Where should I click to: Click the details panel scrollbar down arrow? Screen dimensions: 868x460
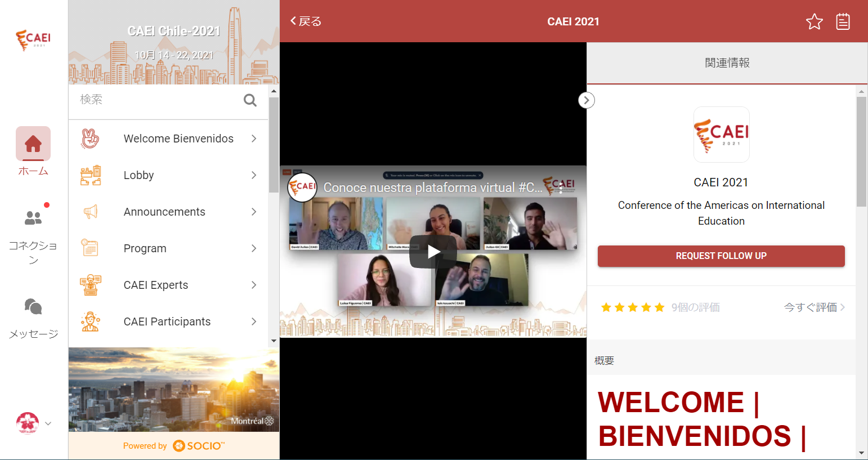pos(861,453)
